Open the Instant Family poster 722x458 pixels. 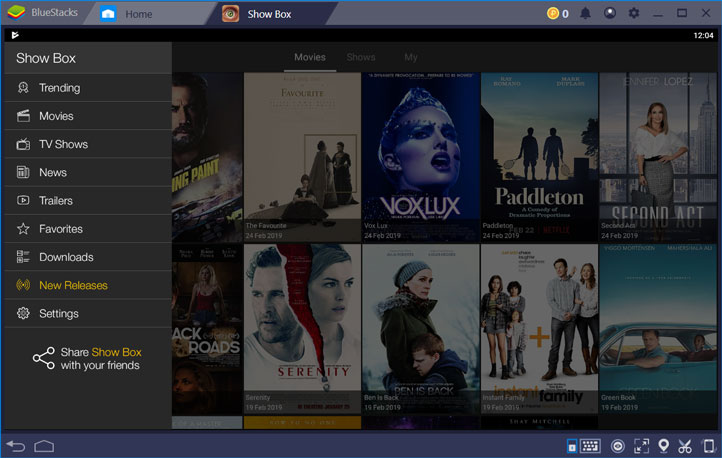539,329
